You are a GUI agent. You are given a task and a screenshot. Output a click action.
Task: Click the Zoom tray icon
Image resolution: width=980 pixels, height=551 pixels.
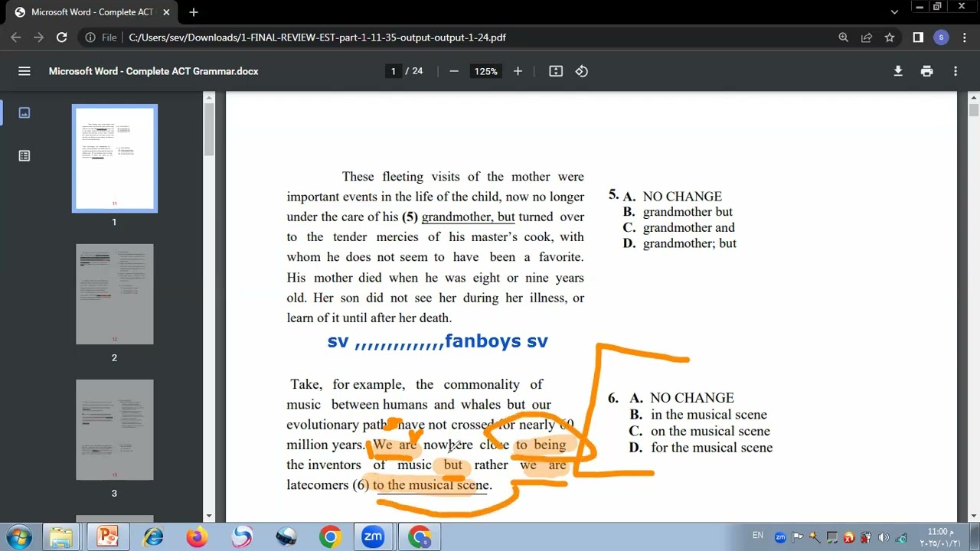(780, 537)
